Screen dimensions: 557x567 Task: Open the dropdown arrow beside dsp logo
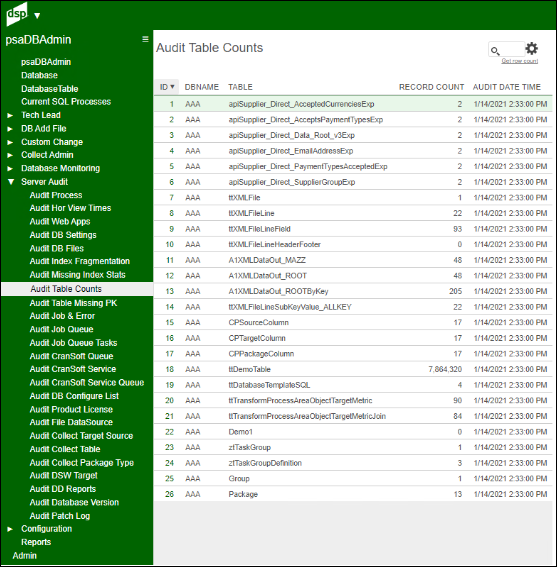[x=37, y=16]
